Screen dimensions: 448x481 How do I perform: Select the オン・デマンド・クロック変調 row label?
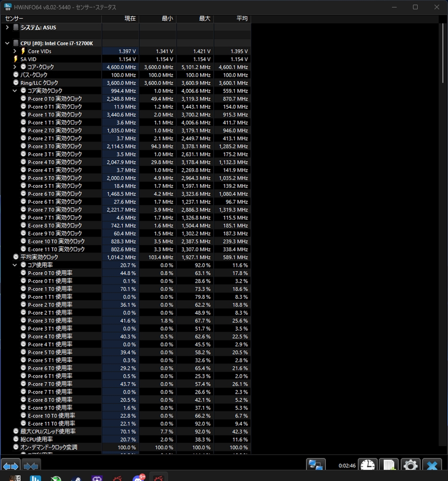pyautogui.click(x=49, y=447)
